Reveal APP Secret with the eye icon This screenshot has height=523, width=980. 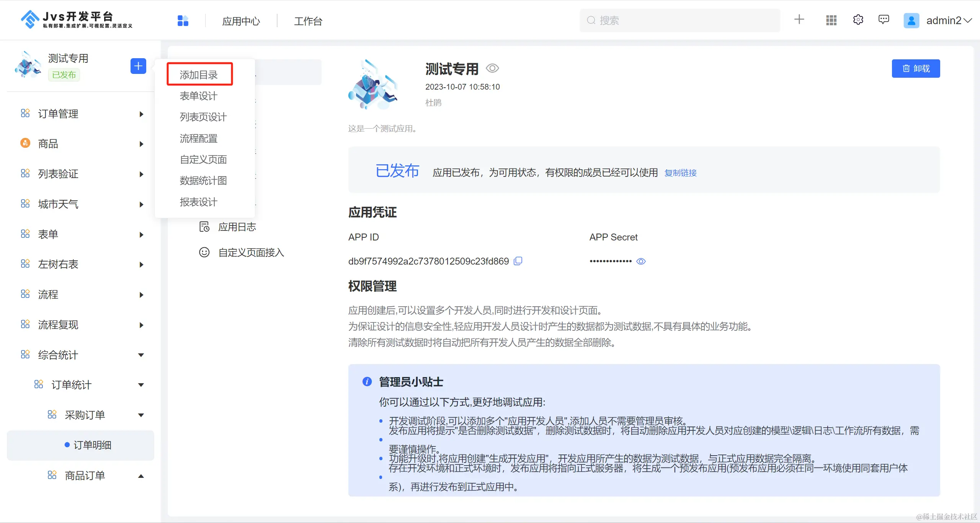click(641, 261)
